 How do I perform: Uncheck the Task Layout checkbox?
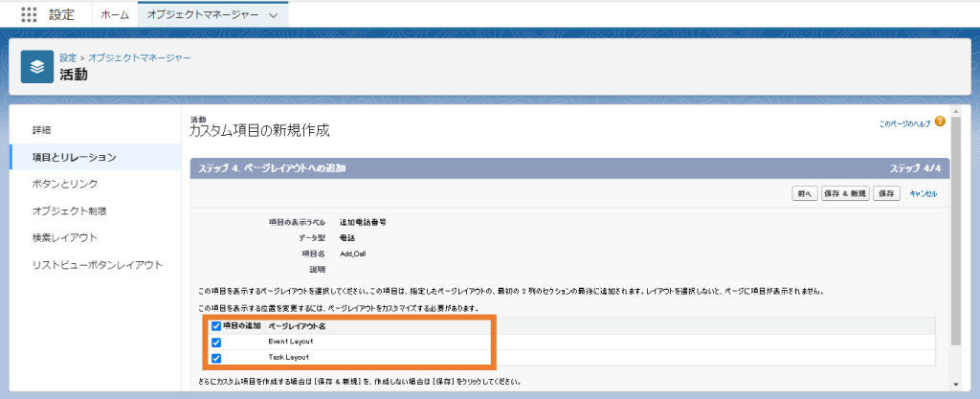click(216, 358)
